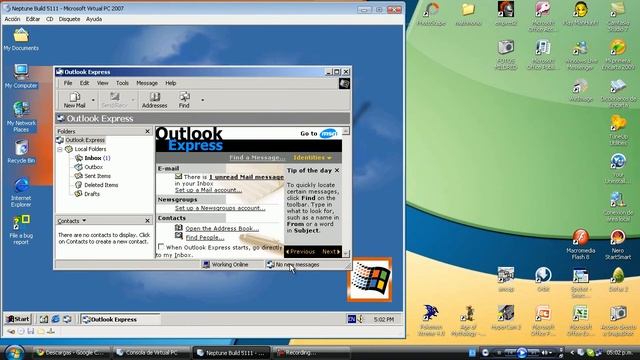The width and height of the screenshot is (640, 360).
Task: Close the Tip of the day panel
Action: 337,170
